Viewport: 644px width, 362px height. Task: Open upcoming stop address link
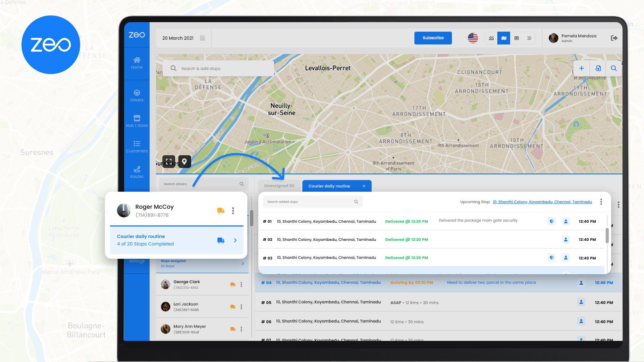tap(542, 202)
